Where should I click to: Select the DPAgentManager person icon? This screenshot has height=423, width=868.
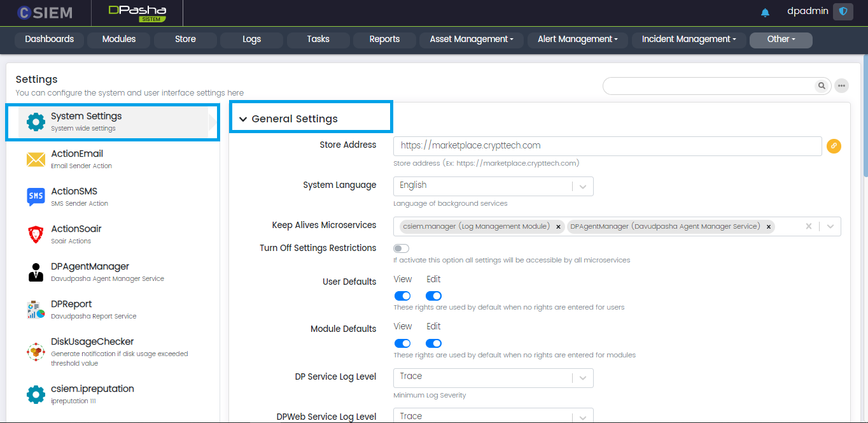(x=36, y=272)
